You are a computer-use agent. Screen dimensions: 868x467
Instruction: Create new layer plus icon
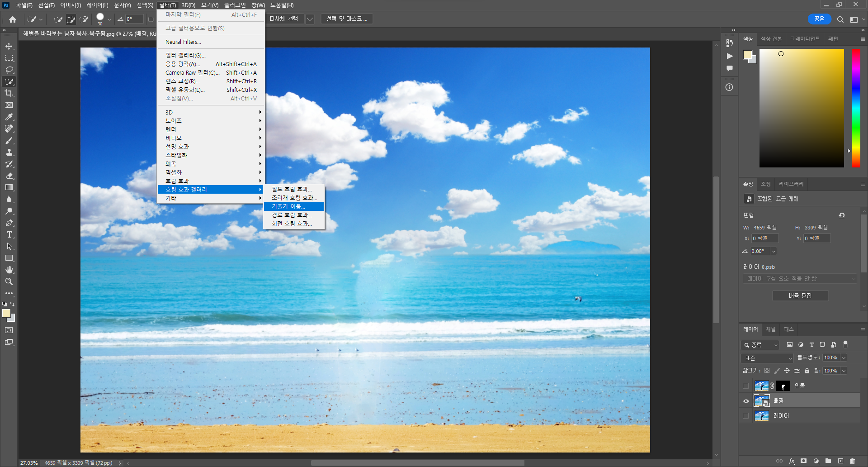coord(840,461)
